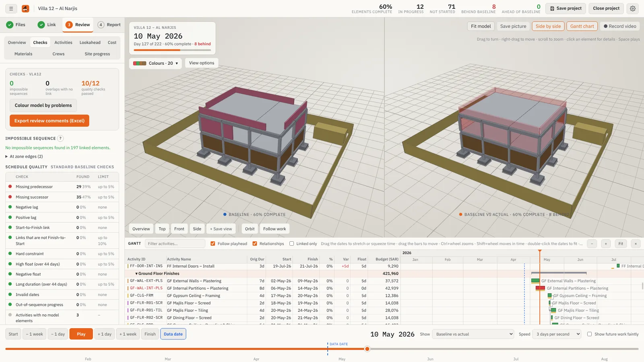This screenshot has height=362, width=644.
Task: Click the orange timeline playhead handle
Action: (x=367, y=349)
